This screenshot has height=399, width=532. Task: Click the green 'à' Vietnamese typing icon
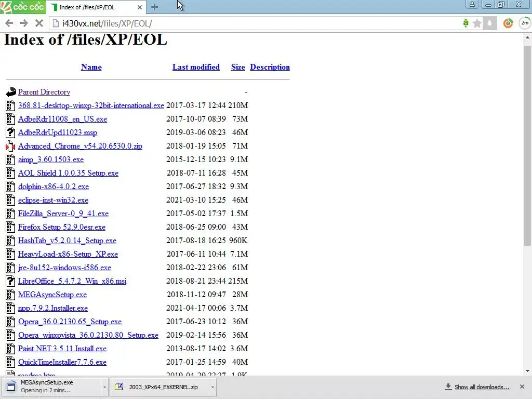coord(466,23)
